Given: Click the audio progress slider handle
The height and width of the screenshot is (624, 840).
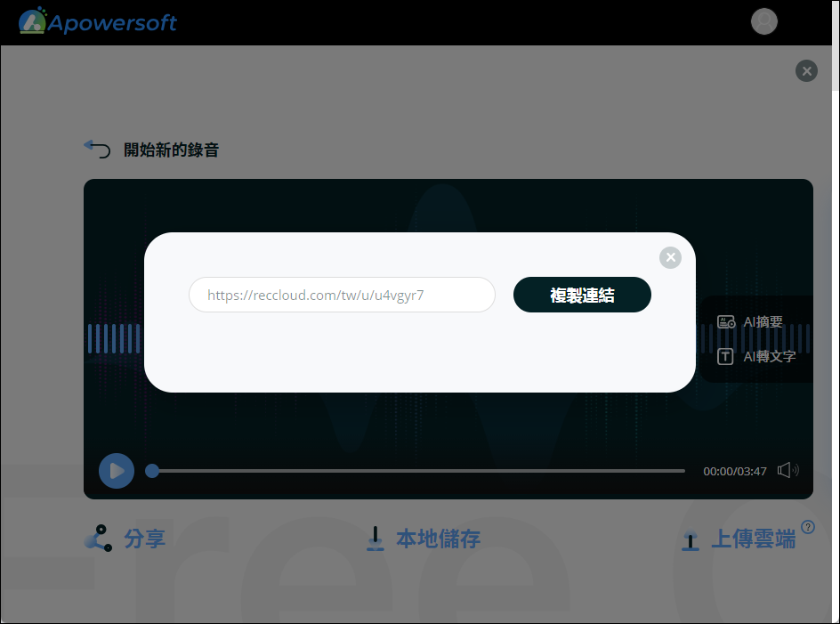Looking at the screenshot, I should 152,471.
